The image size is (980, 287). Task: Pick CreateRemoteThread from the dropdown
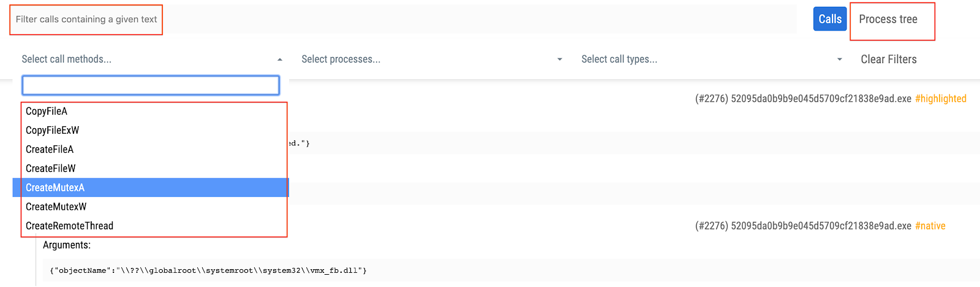pos(69,226)
